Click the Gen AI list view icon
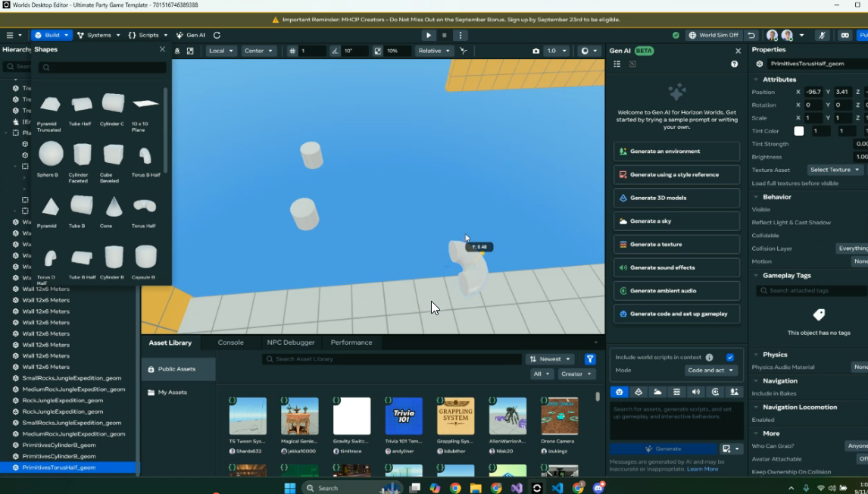The width and height of the screenshot is (868, 494). [617, 64]
